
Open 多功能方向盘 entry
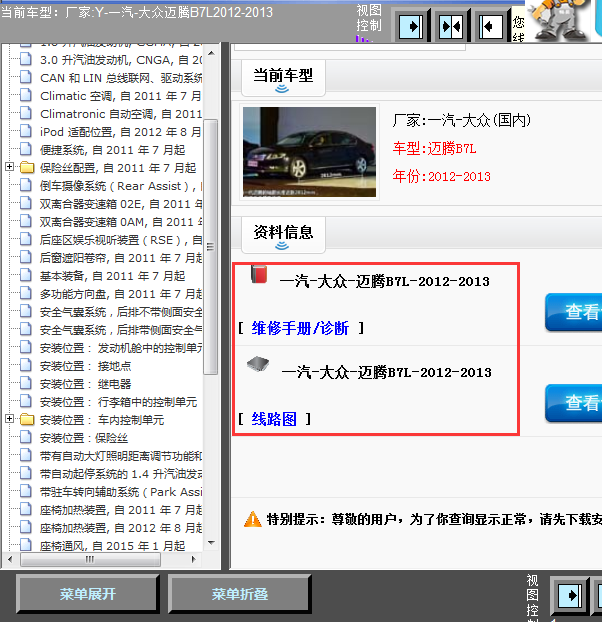pyautogui.click(x=121, y=294)
